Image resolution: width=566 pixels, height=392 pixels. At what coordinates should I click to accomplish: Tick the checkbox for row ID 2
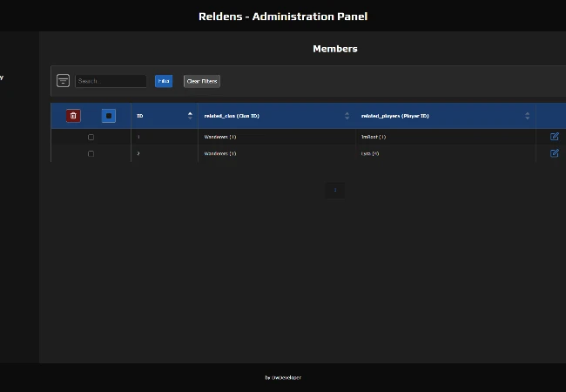coord(91,154)
